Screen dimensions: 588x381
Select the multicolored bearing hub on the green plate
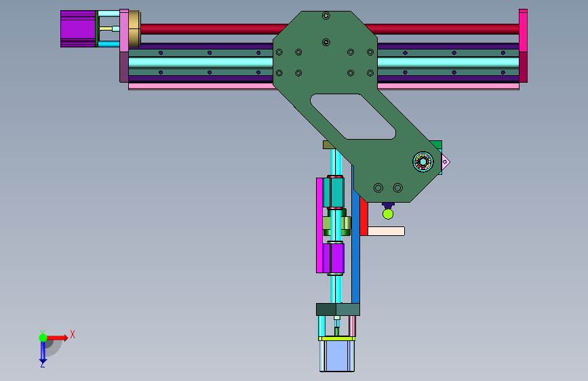[423, 162]
